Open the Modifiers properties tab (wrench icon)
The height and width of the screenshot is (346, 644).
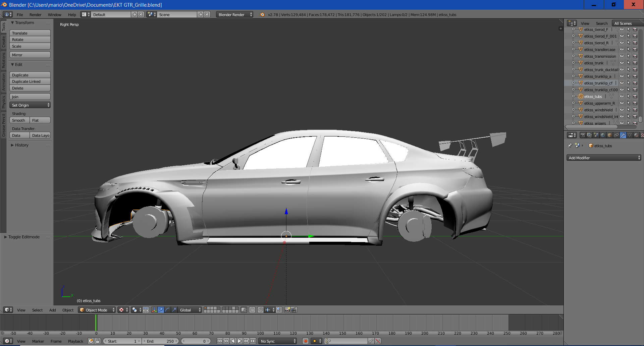(x=623, y=135)
